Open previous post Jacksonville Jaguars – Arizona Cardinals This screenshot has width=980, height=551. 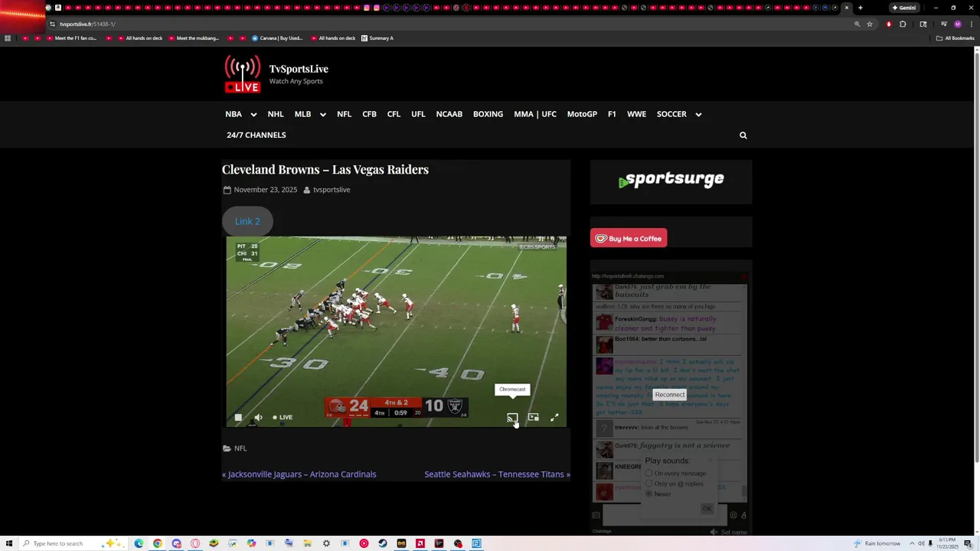point(299,474)
